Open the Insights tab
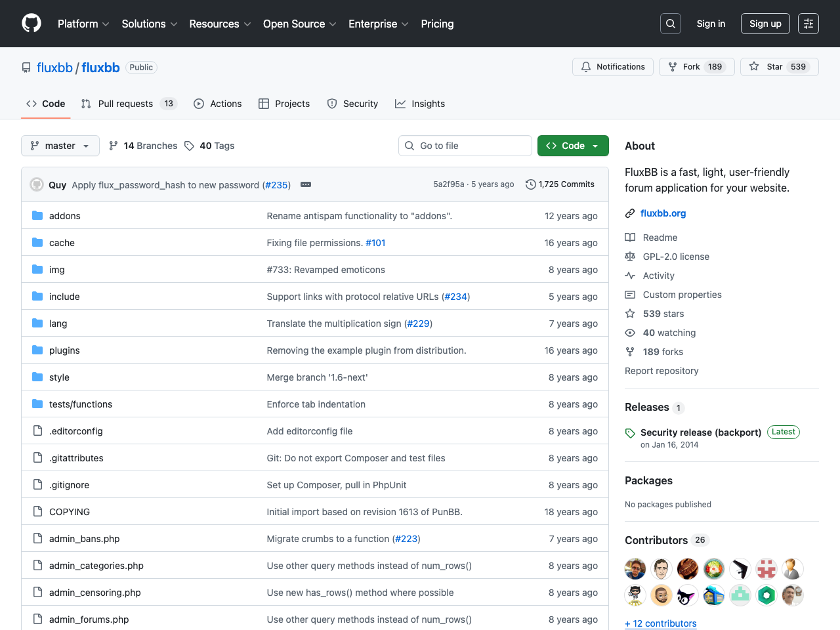840x630 pixels. pos(420,104)
